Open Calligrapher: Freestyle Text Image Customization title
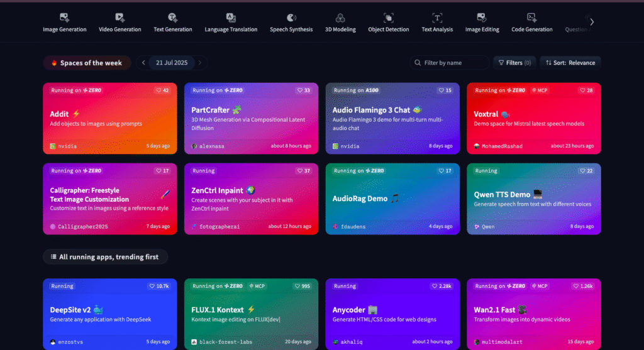The height and width of the screenshot is (350, 644). click(89, 195)
